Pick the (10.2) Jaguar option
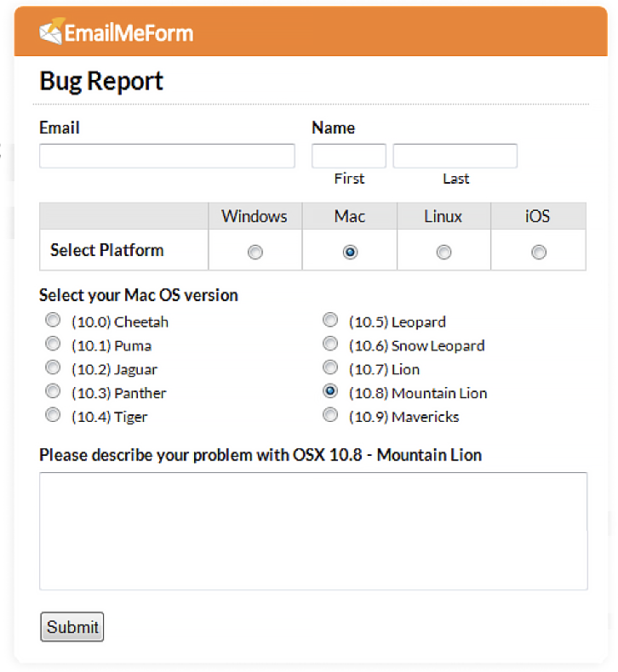This screenshot has width=618, height=672. [53, 367]
